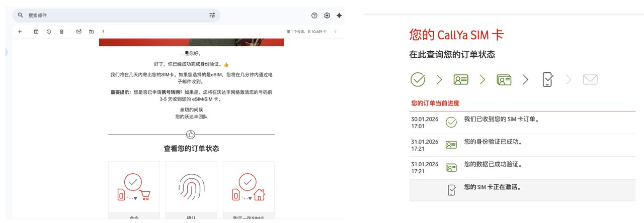644x223 pixels.
Task: Move email to folder icon
Action: pyautogui.click(x=92, y=32)
